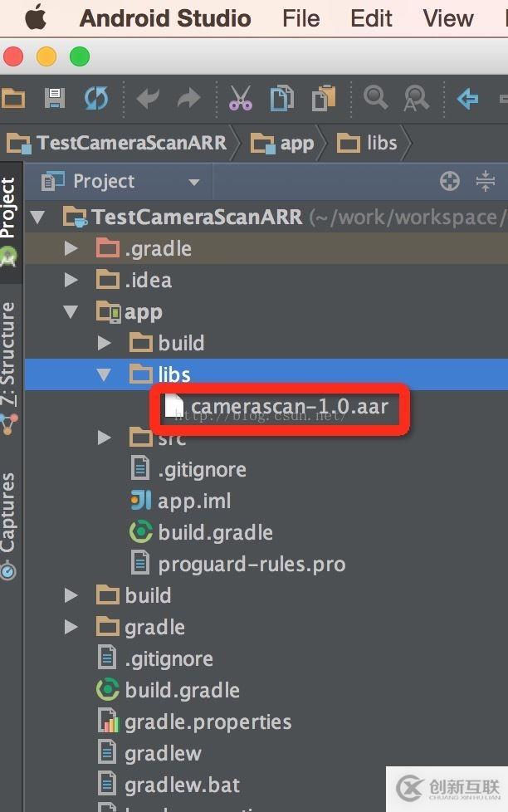The height and width of the screenshot is (812, 508).
Task: Expand the .idea folder
Action: [x=71, y=280]
